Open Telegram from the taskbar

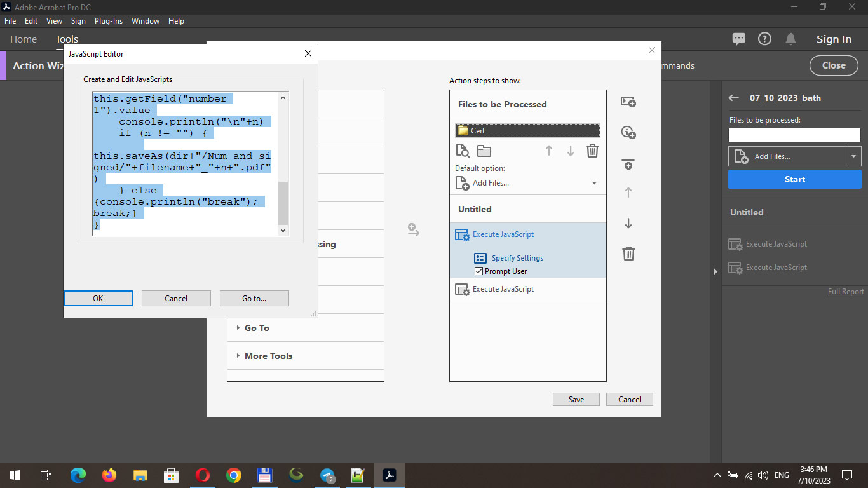pyautogui.click(x=327, y=475)
